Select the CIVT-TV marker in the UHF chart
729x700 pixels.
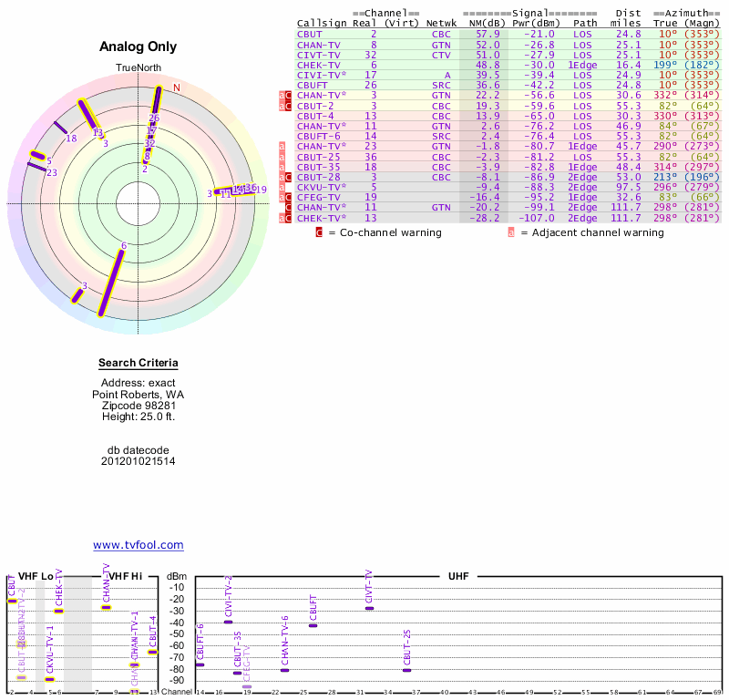click(369, 608)
